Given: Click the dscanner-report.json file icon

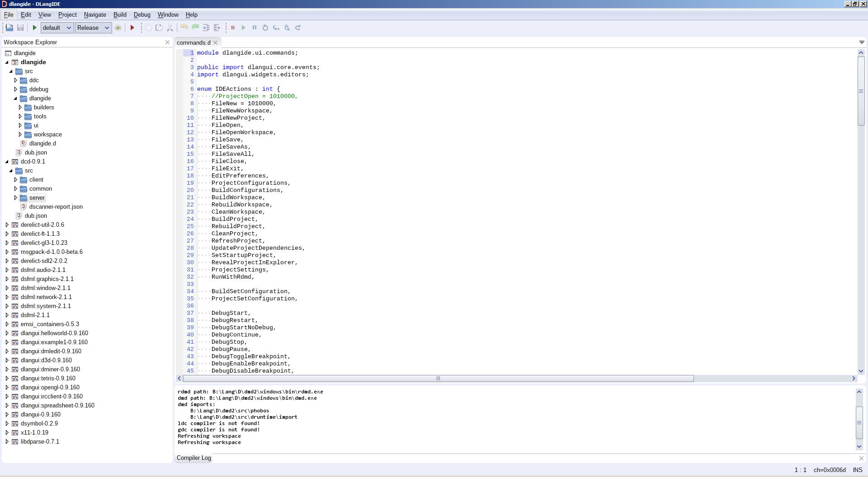Looking at the screenshot, I should [24, 206].
